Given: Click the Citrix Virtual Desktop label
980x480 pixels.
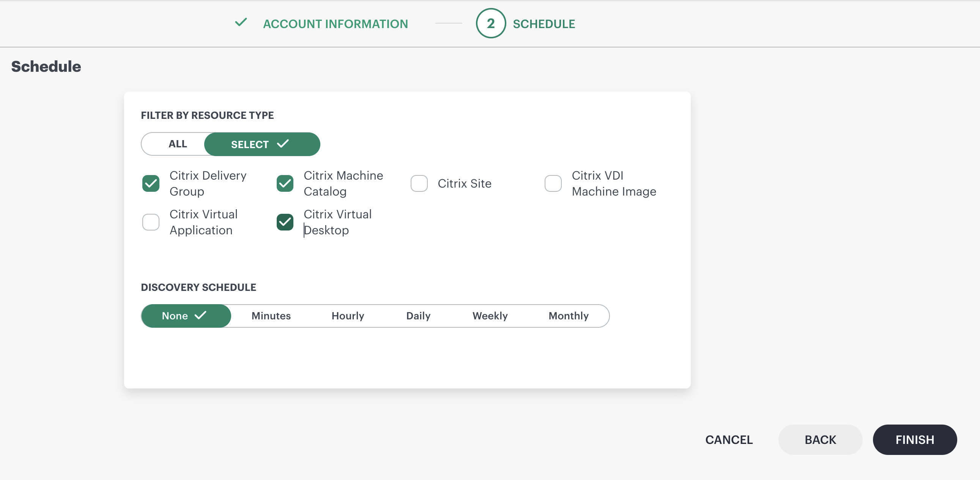Looking at the screenshot, I should pyautogui.click(x=338, y=222).
